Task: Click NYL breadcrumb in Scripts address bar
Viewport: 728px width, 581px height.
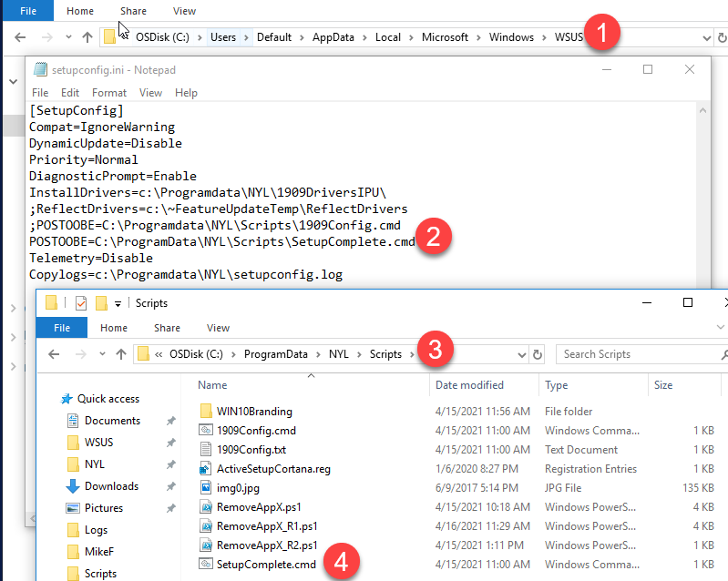Action: [x=338, y=354]
